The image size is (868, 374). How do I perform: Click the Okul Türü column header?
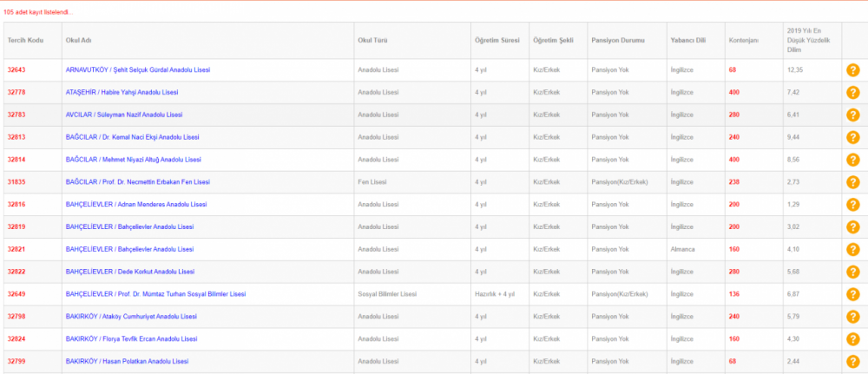click(x=372, y=41)
